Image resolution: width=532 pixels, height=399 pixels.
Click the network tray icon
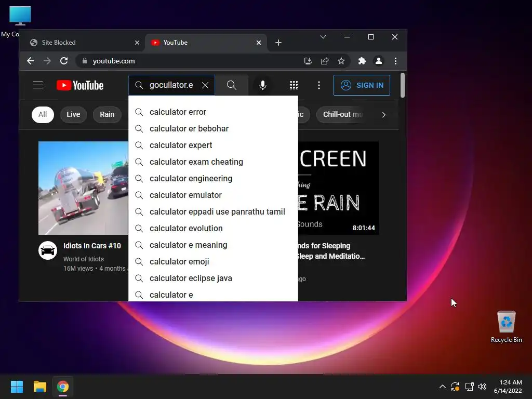[x=469, y=387]
